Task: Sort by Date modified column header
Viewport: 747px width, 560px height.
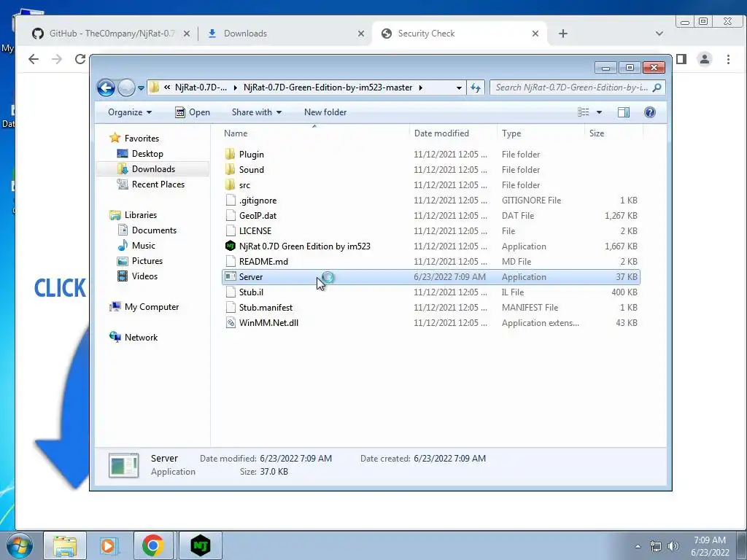Action: pos(453,133)
